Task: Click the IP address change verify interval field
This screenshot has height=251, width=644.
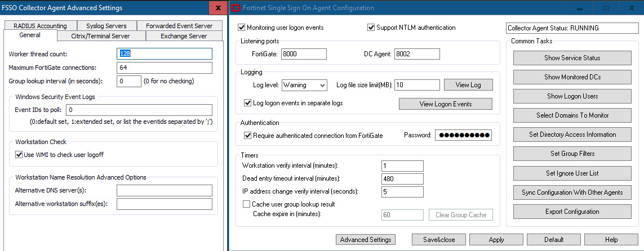Action: [x=402, y=192]
